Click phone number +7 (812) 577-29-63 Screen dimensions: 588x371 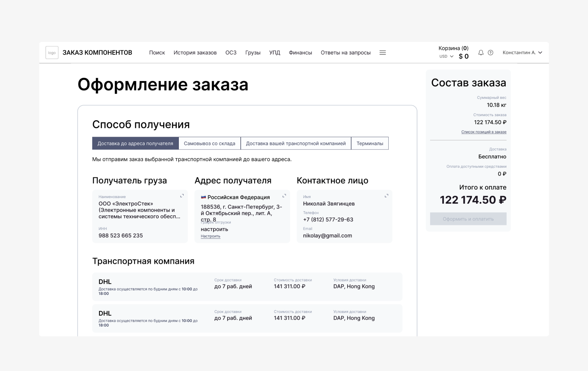pyautogui.click(x=328, y=220)
